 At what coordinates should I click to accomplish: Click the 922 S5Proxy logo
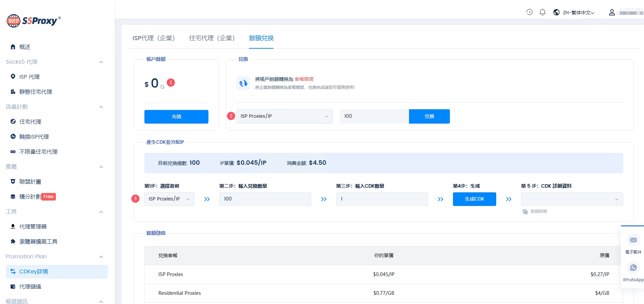tap(33, 21)
